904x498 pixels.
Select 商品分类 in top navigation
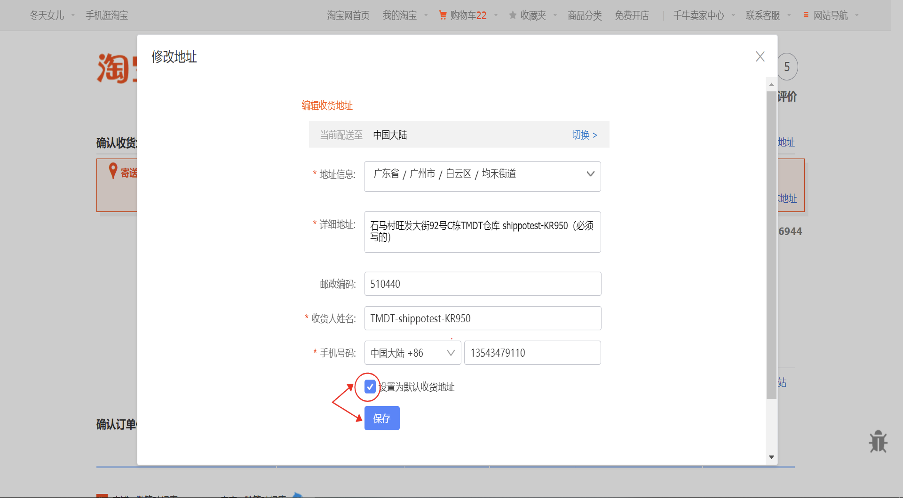point(585,15)
